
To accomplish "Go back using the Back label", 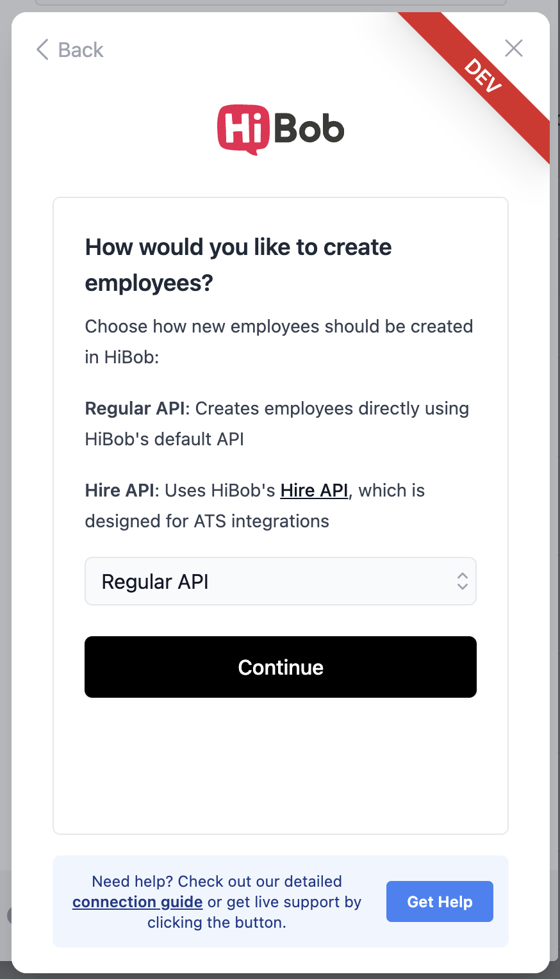I will point(81,50).
